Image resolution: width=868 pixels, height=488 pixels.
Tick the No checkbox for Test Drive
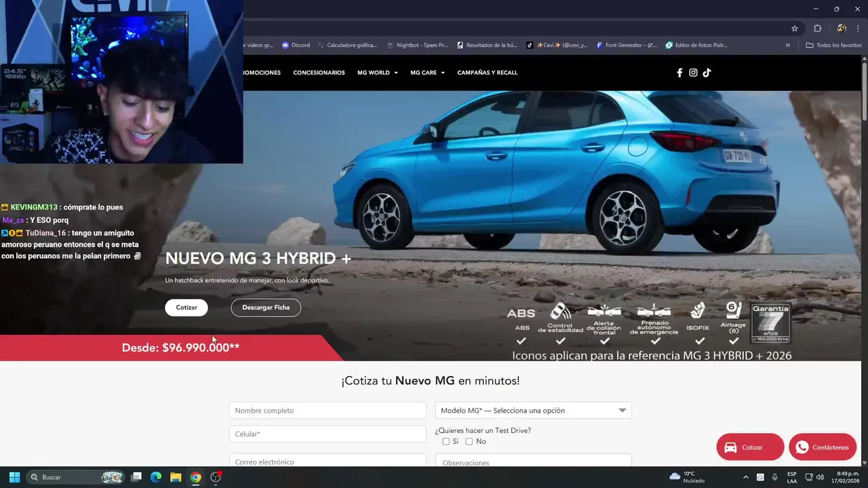tap(469, 441)
